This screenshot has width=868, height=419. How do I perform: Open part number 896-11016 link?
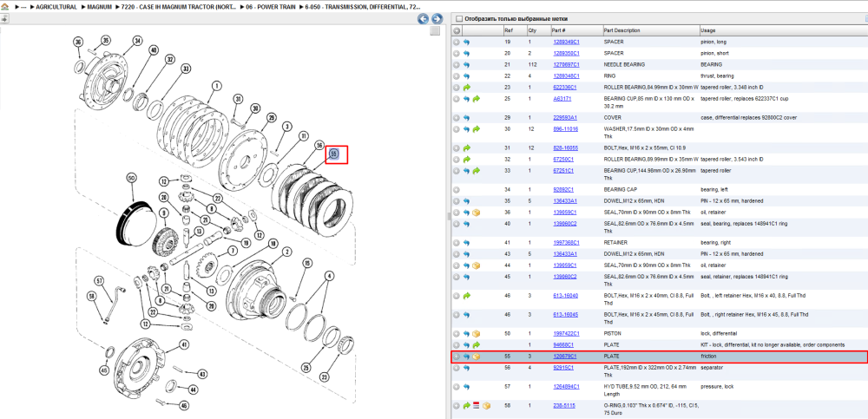(565, 129)
